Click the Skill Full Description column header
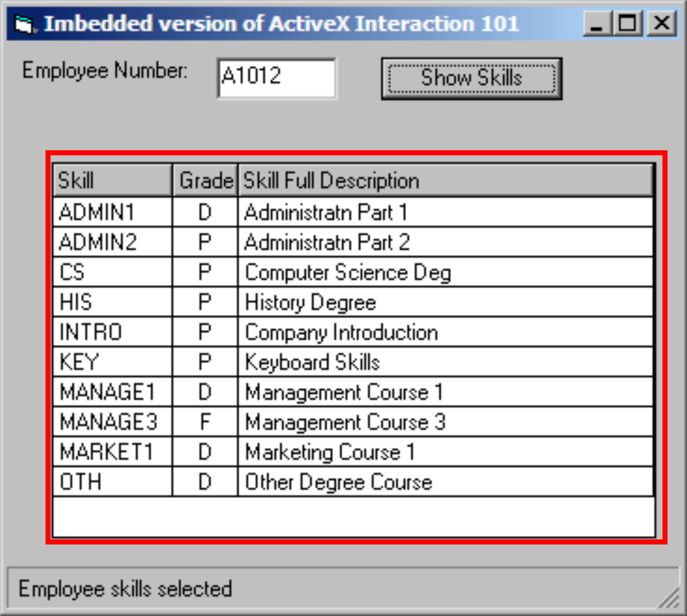 click(445, 180)
